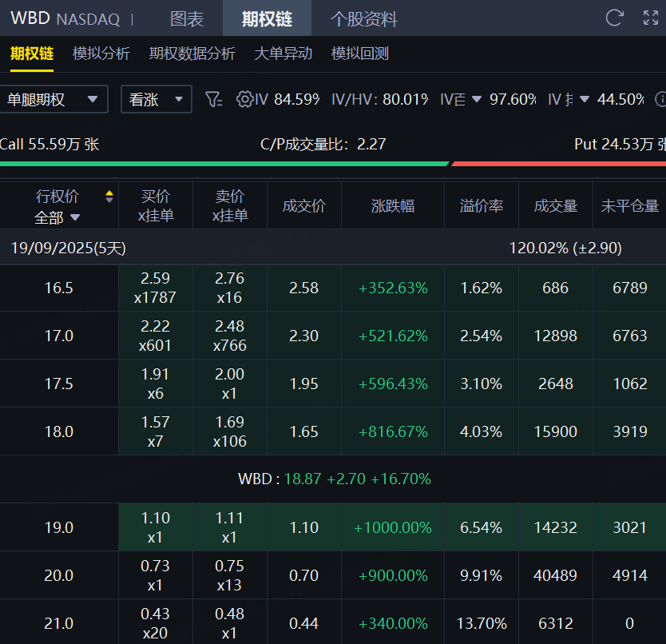Image resolution: width=666 pixels, height=644 pixels.
Task: Select the 21.0 strike price cell
Action: 59,623
